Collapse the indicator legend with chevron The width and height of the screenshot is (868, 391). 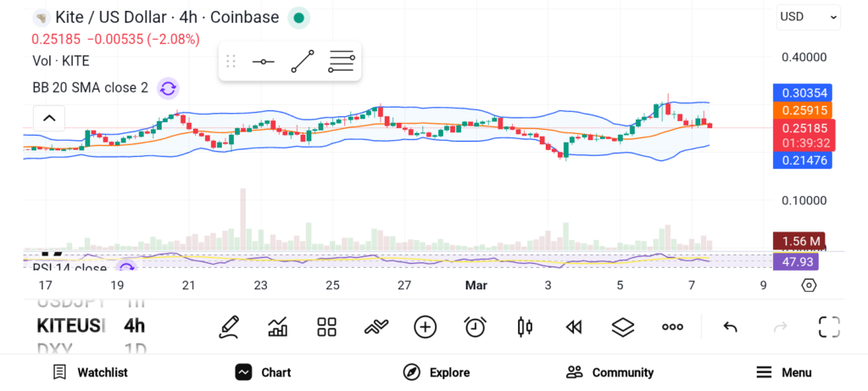coord(49,118)
